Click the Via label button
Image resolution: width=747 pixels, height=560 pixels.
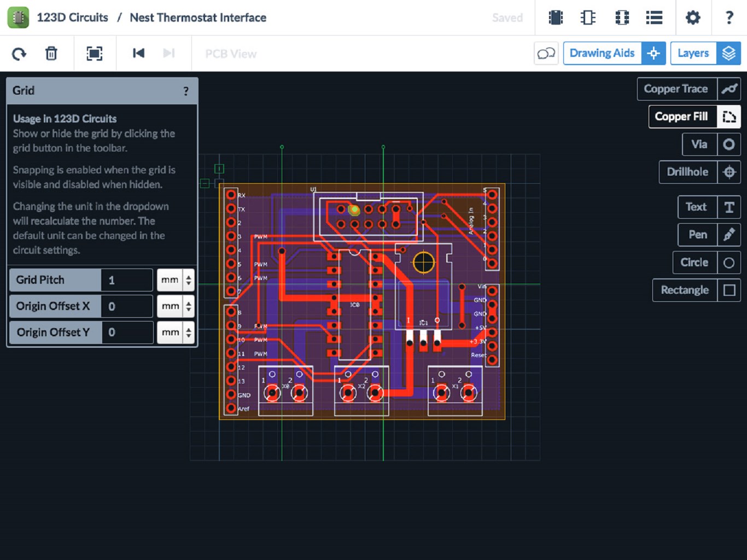point(700,144)
